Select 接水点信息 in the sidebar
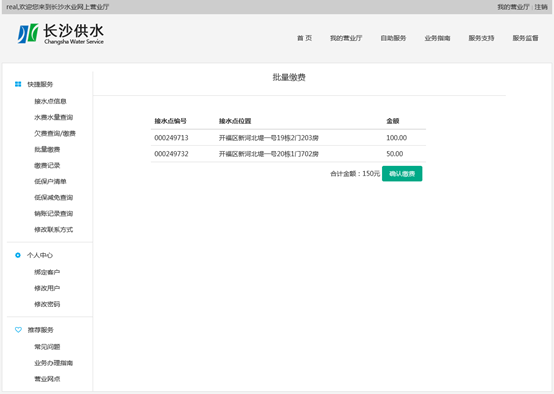Screen dimensions: 554x394 coord(50,101)
